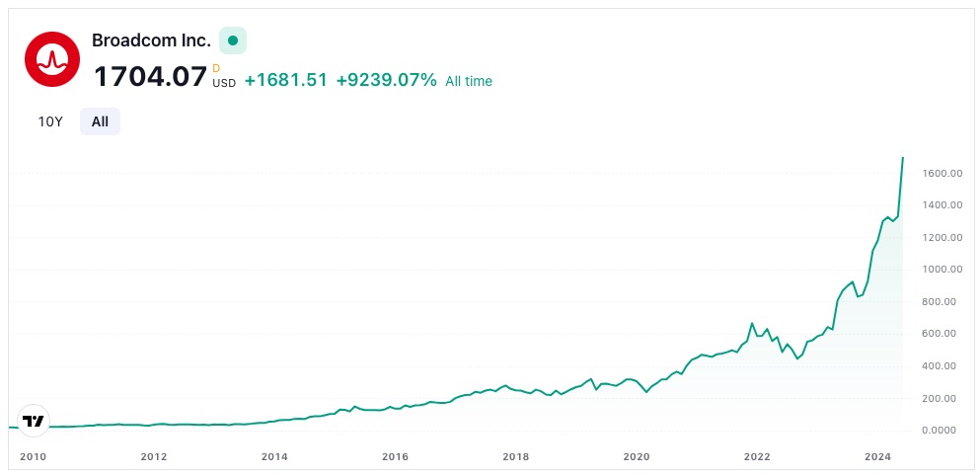Image resolution: width=980 pixels, height=476 pixels.
Task: Click the 2024 label on time axis
Action: tap(877, 456)
